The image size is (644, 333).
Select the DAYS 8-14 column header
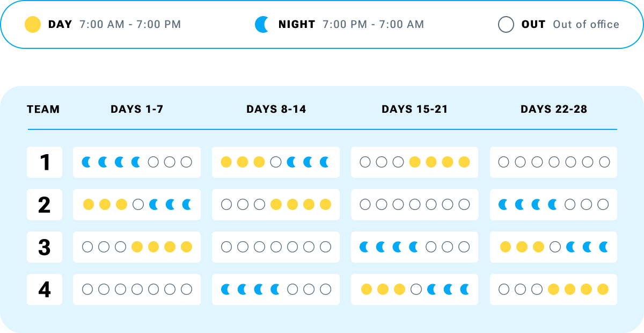coord(276,110)
